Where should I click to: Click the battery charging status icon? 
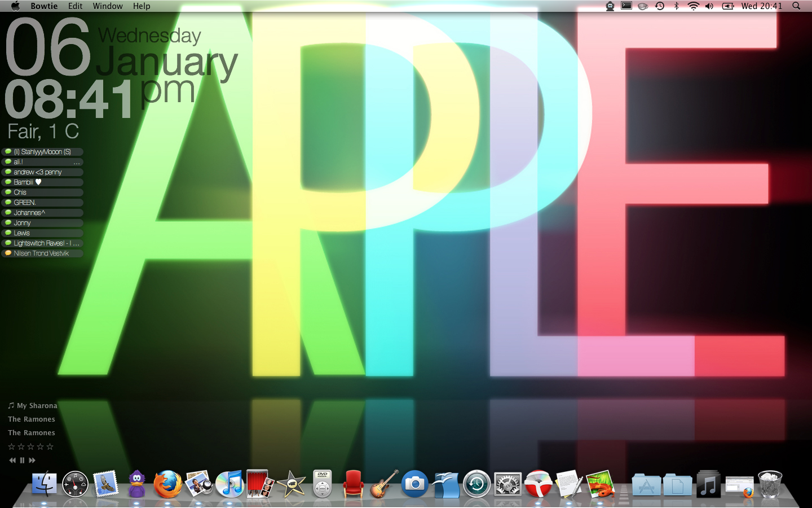click(728, 6)
